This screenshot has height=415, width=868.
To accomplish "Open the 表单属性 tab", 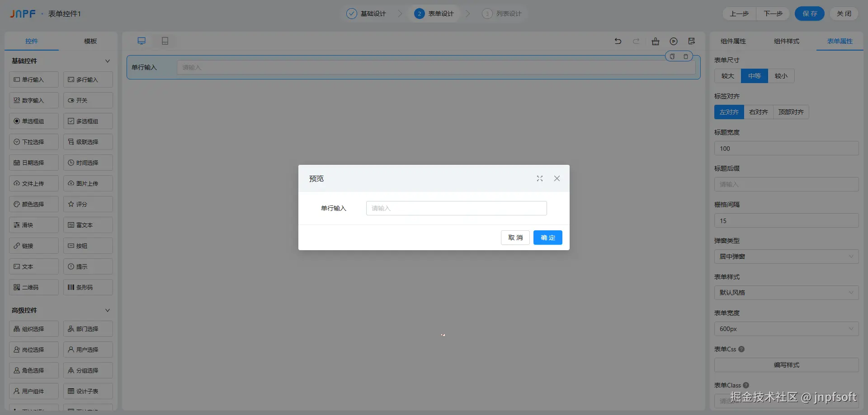I will click(x=840, y=41).
